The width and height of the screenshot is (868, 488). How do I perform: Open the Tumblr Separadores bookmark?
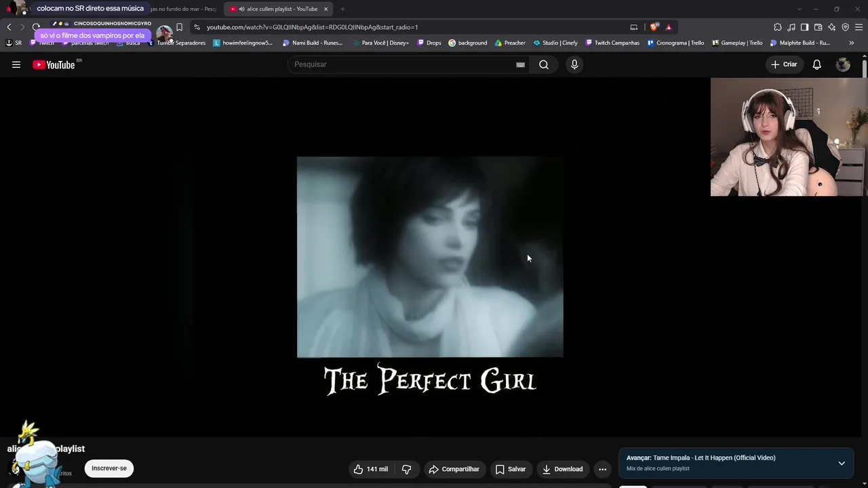(177, 43)
